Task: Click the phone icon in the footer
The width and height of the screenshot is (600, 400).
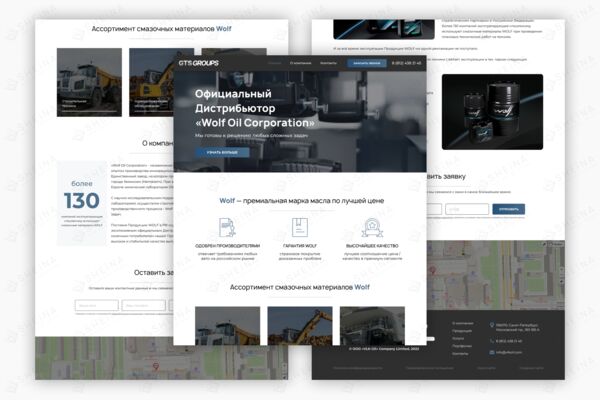Action: point(492,341)
